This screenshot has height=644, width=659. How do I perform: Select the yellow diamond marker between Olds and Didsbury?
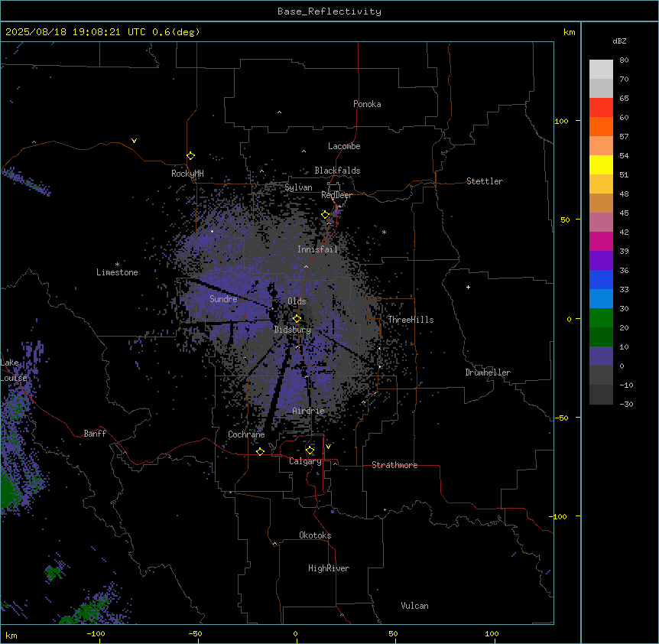point(297,319)
